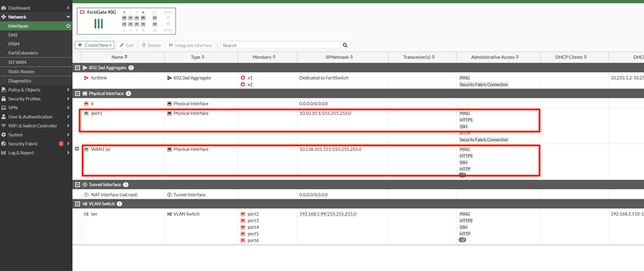Select interface b row

pos(358,103)
